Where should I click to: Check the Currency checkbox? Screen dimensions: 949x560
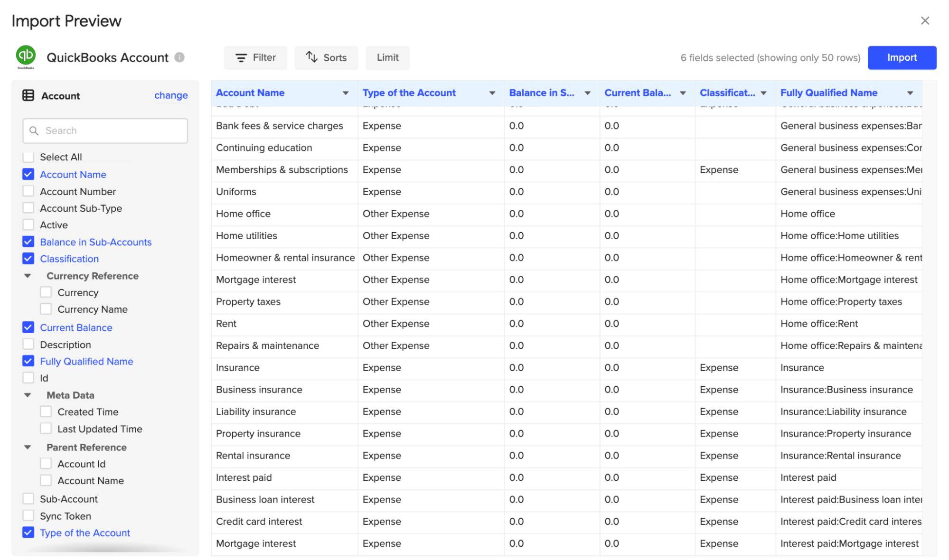pyautogui.click(x=46, y=292)
